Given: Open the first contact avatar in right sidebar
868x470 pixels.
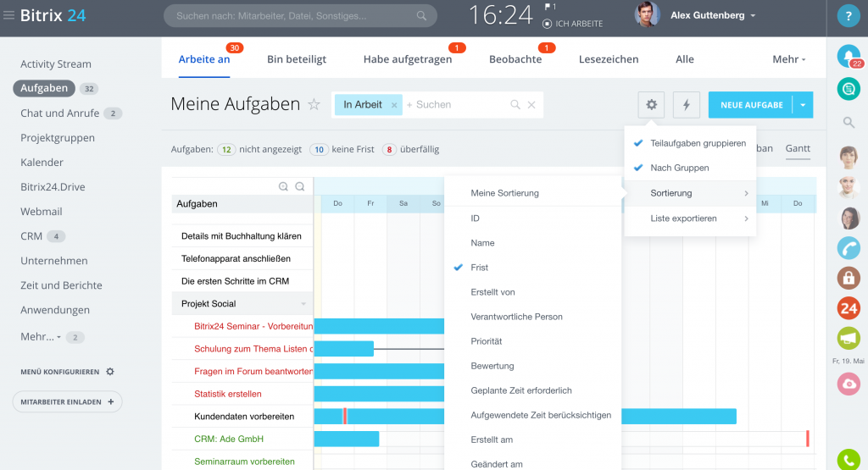Looking at the screenshot, I should coord(849,158).
